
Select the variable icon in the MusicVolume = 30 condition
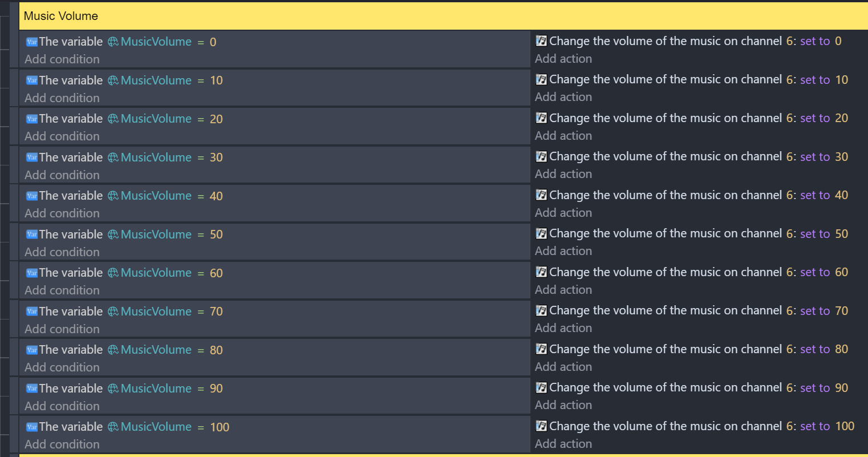pos(32,157)
